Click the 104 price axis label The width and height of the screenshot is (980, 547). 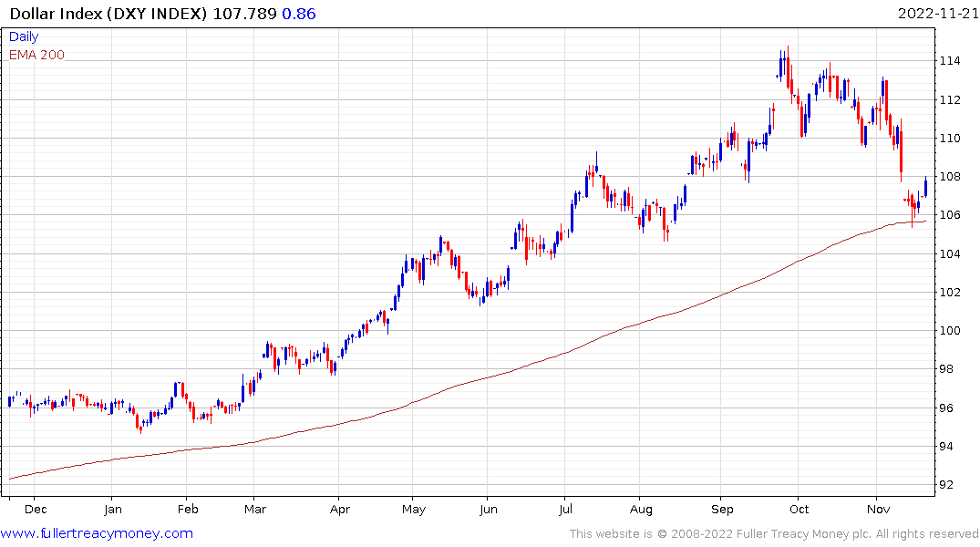point(950,253)
